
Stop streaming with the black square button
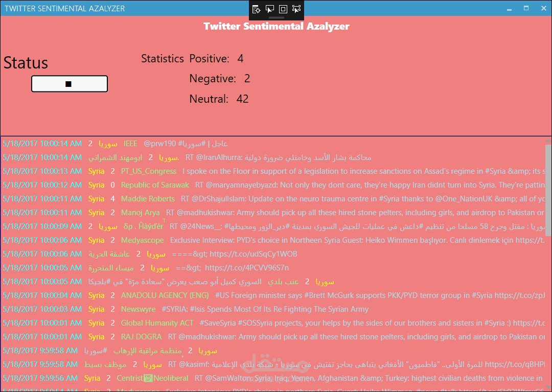(70, 84)
